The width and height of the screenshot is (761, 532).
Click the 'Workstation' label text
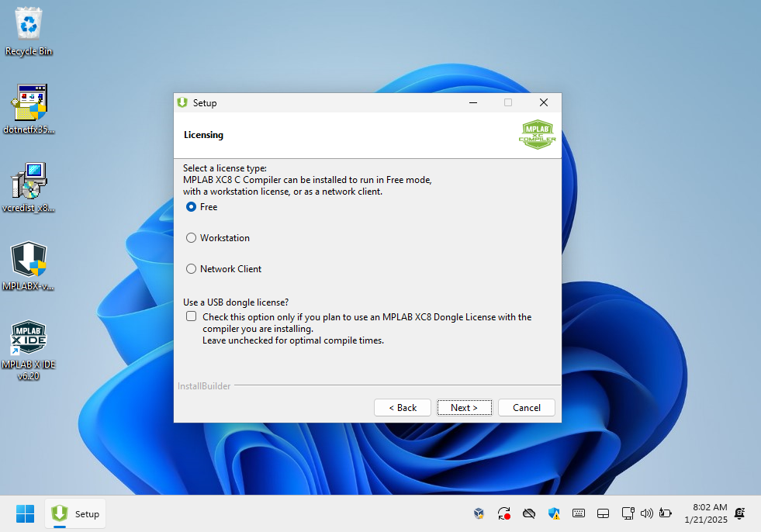click(225, 238)
